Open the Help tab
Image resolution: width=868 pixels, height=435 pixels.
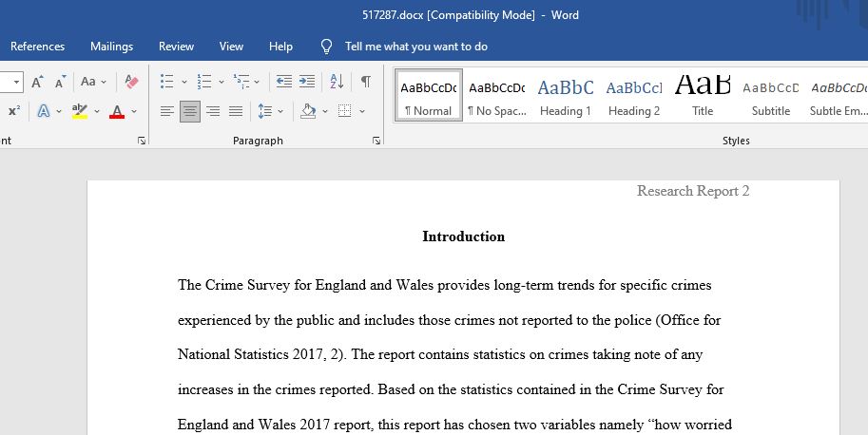(280, 47)
